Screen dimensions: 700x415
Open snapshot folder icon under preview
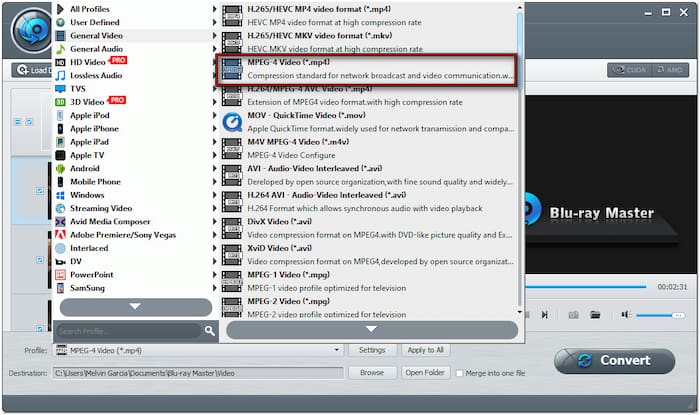(x=595, y=315)
